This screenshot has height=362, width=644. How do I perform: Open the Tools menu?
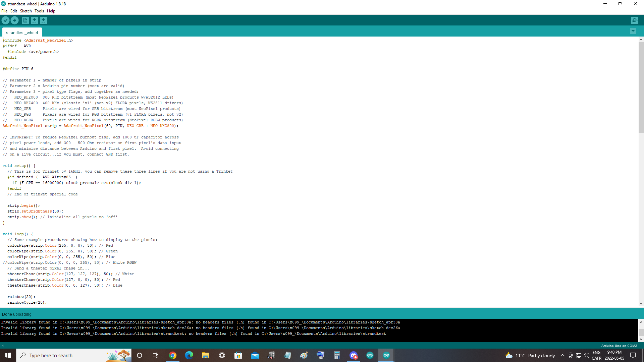click(39, 11)
